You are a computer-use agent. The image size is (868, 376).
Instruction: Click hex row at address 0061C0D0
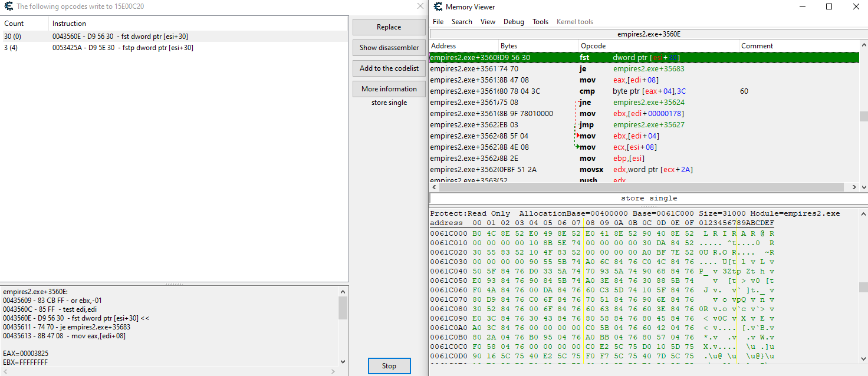point(602,356)
